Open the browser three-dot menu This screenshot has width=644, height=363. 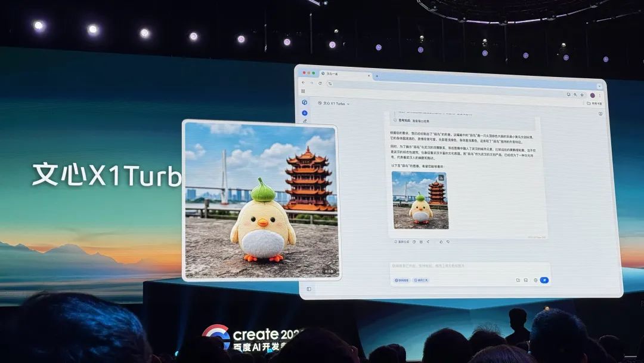pyautogui.click(x=600, y=96)
